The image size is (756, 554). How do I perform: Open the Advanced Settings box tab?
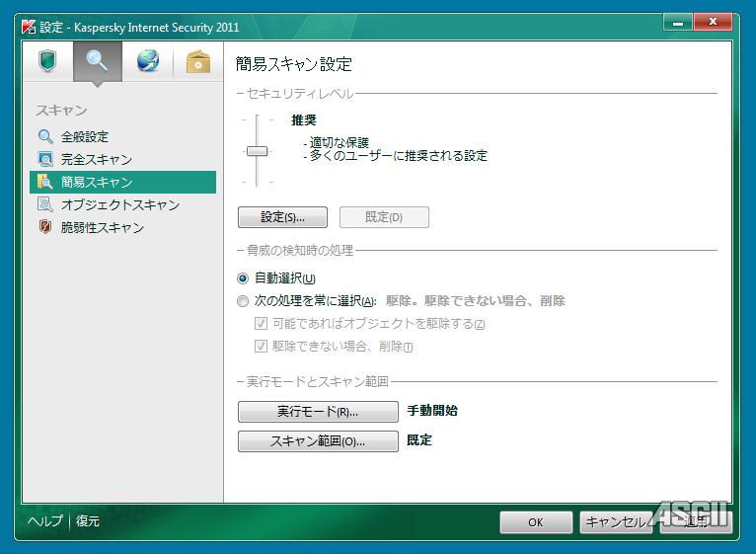coord(198,61)
